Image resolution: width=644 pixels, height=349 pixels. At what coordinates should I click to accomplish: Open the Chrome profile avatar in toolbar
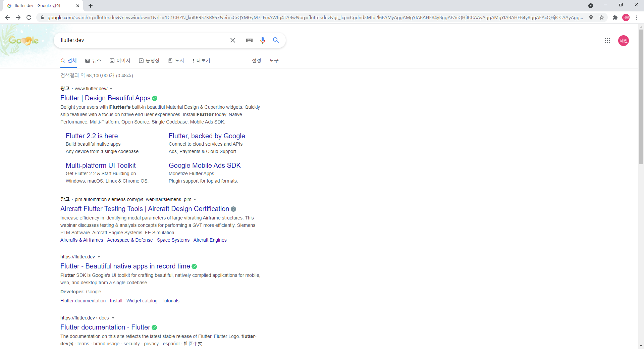click(x=626, y=17)
